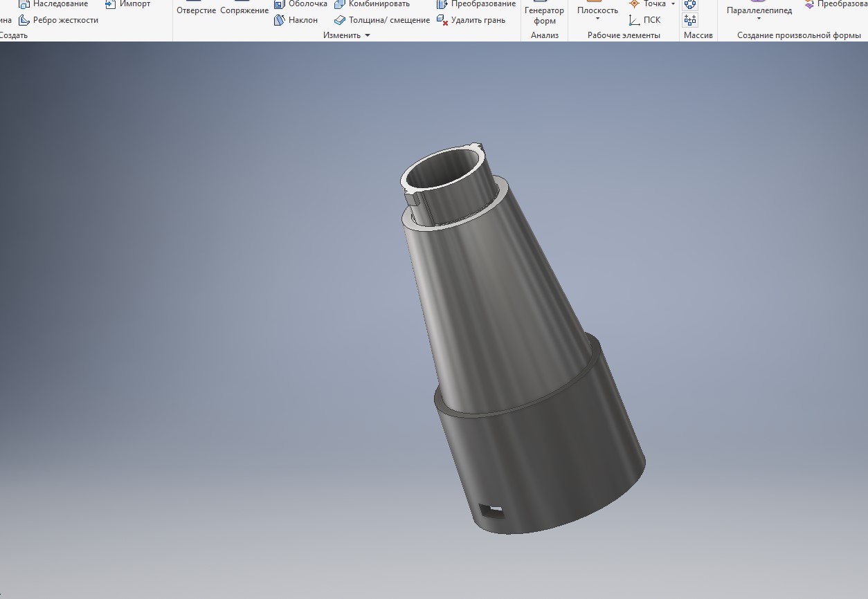Click the Создать panel title
The image size is (868, 599).
tap(14, 35)
